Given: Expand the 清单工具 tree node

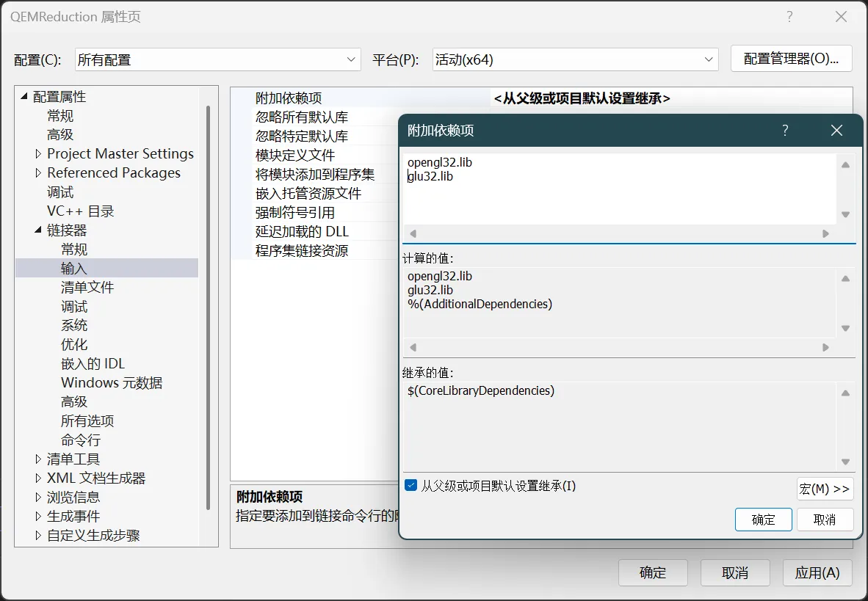Looking at the screenshot, I should click(38, 459).
